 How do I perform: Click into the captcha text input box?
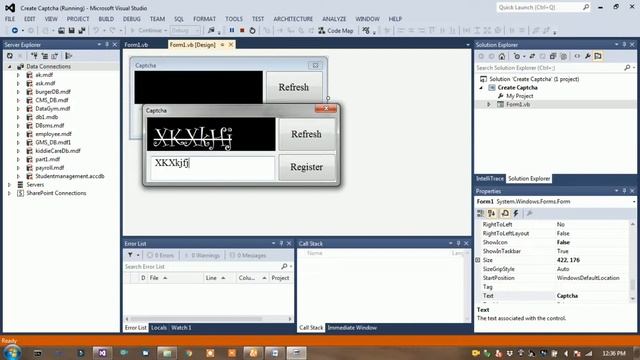click(213, 167)
